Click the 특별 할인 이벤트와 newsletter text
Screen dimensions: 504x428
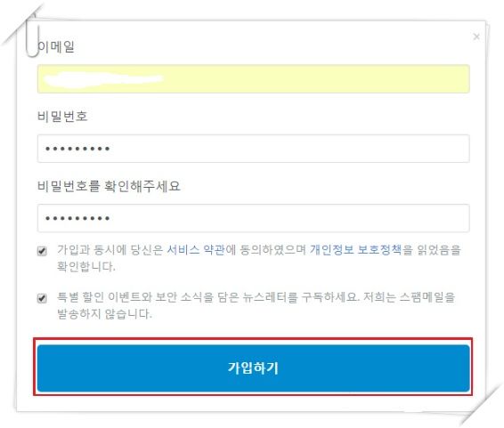point(104,297)
